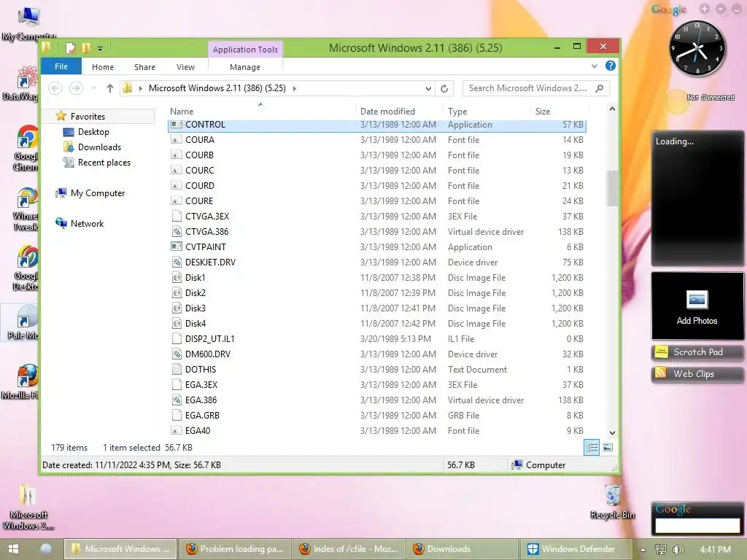Switch to details view layout
Screen dimensions: 747x560
coord(592,447)
